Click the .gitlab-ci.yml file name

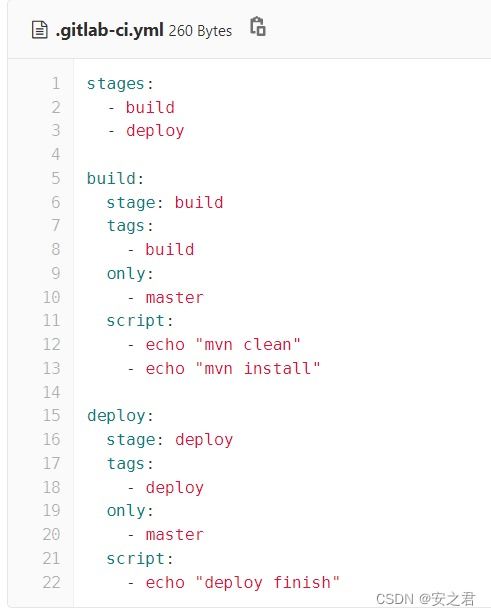[110, 30]
